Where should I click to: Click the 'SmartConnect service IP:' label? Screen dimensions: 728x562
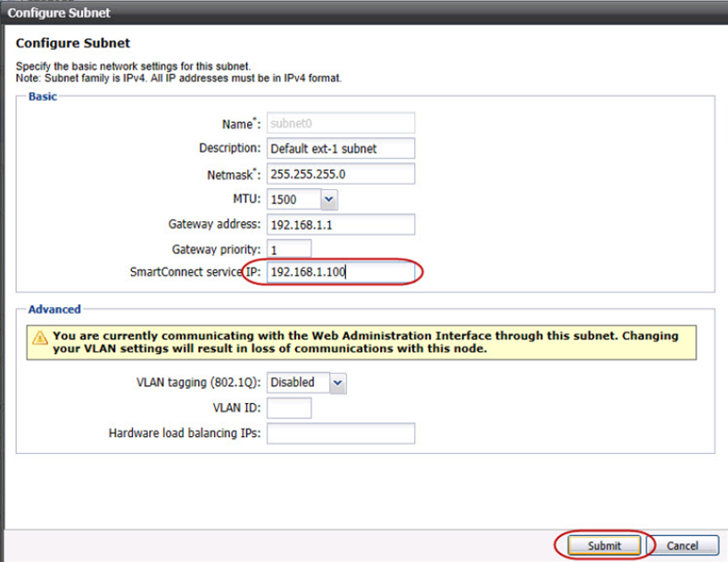click(x=195, y=272)
